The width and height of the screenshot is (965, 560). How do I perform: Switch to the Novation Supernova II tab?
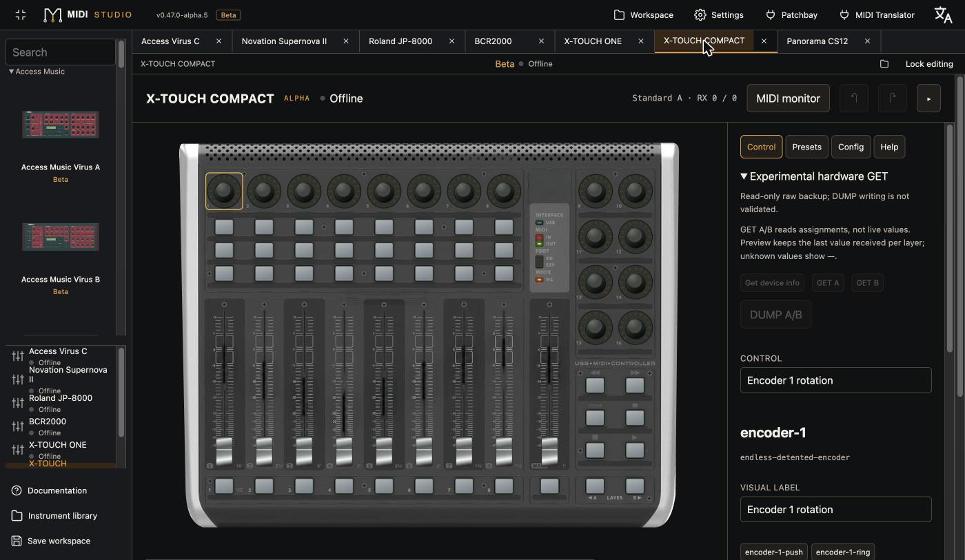[x=284, y=41]
